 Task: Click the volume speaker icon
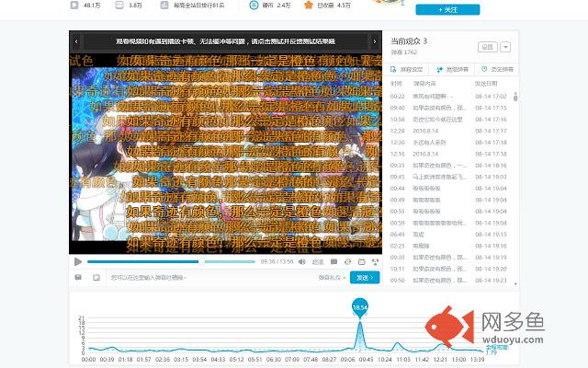(302, 261)
